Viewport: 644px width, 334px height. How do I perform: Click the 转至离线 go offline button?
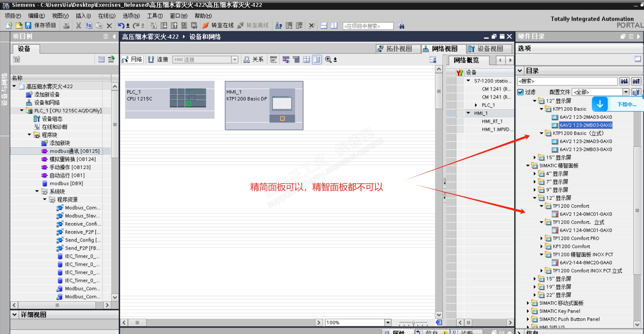point(253,26)
